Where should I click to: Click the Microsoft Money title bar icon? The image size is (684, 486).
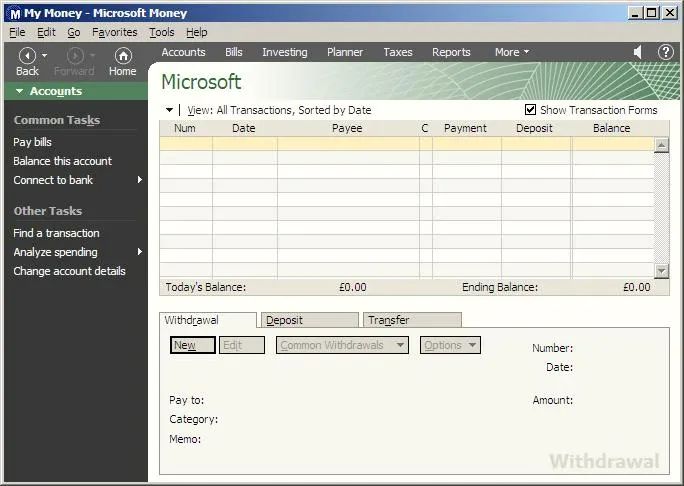13,13
